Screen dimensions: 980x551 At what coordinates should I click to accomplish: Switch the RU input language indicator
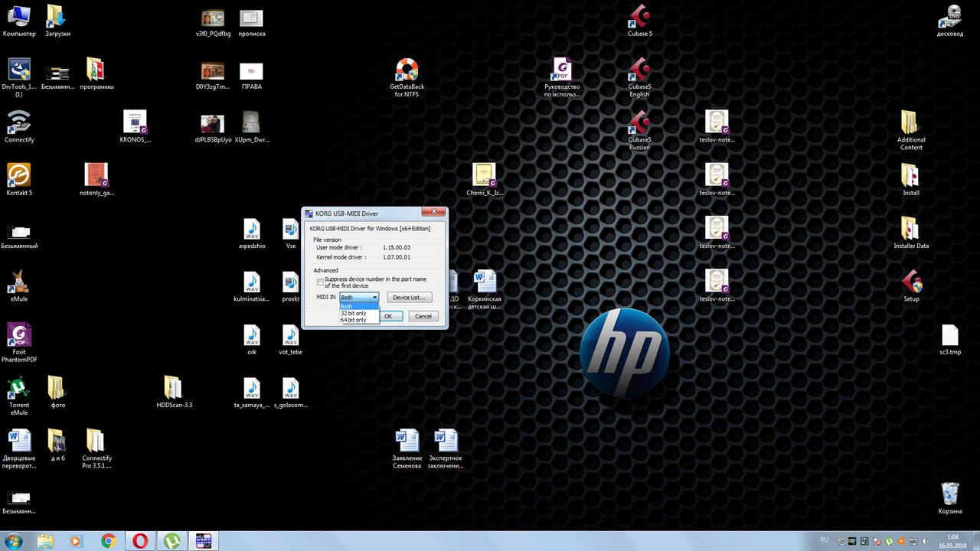[824, 540]
